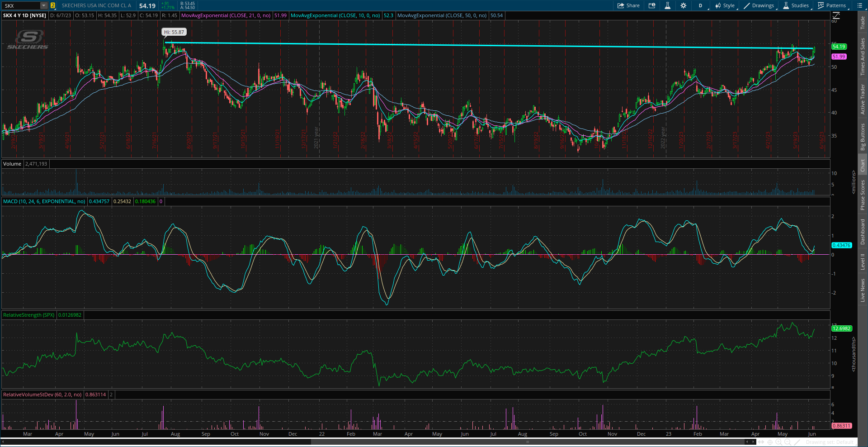Click the 51.99 pink EMA price bubble

click(x=839, y=57)
